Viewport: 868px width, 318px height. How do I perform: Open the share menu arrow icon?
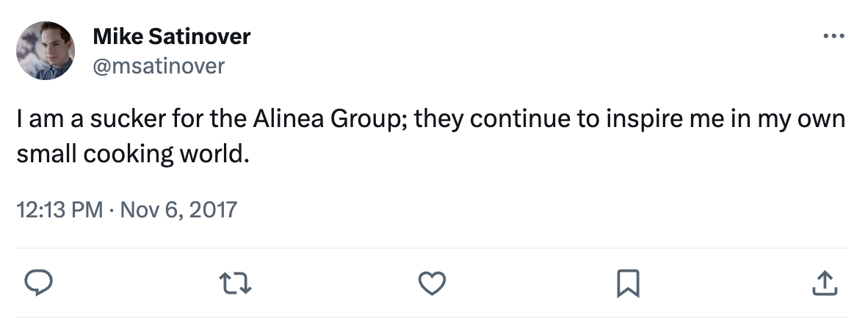pyautogui.click(x=825, y=283)
